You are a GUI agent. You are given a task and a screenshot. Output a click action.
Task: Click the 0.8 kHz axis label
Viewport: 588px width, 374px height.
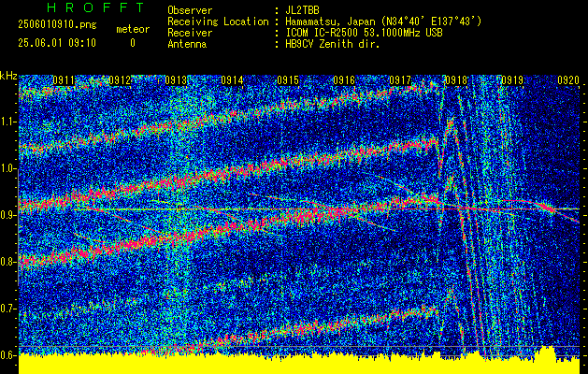[x=8, y=262]
